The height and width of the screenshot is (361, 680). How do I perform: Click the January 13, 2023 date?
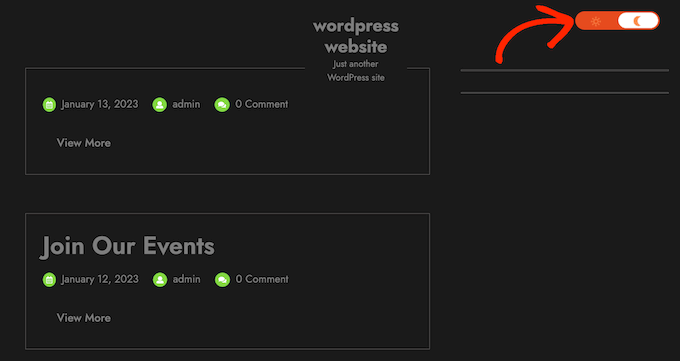click(x=100, y=104)
